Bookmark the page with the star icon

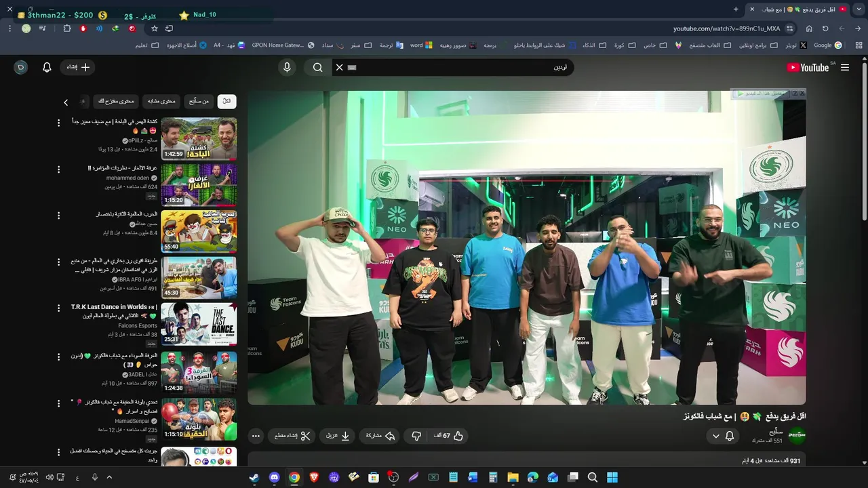155,28
